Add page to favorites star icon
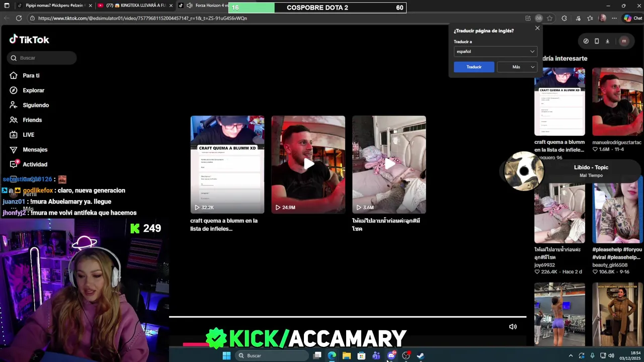 pos(549,18)
